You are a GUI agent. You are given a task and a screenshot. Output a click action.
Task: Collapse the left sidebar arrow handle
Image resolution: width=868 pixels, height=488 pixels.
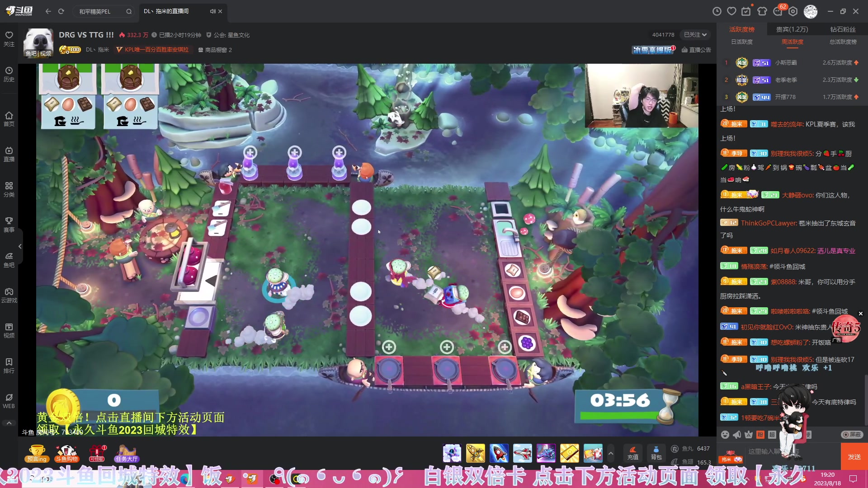[20, 246]
